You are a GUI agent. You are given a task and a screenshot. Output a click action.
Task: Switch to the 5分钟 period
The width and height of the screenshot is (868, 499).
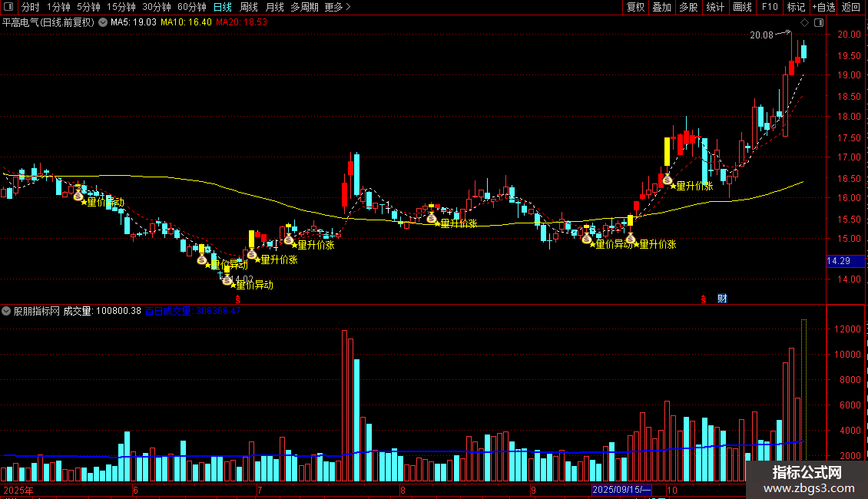[88, 7]
